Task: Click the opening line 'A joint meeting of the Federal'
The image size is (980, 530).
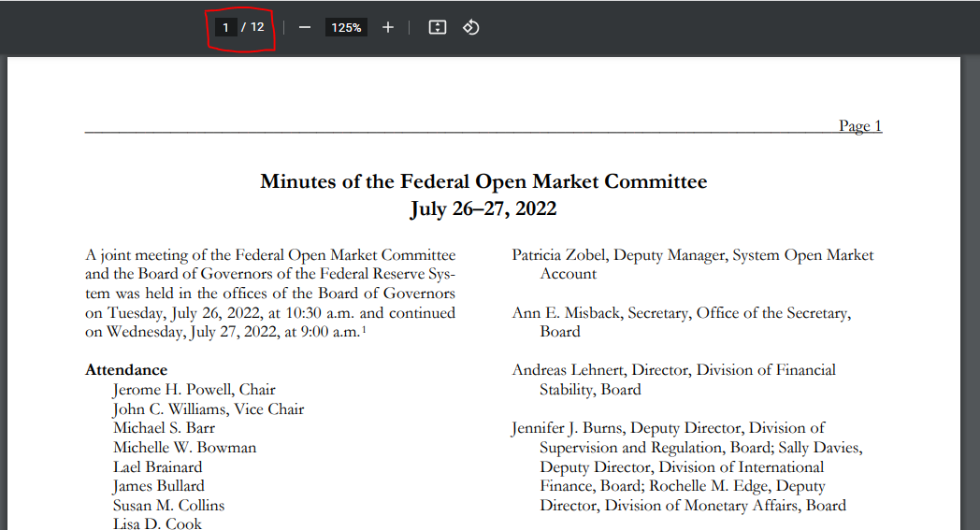Action: click(270, 255)
